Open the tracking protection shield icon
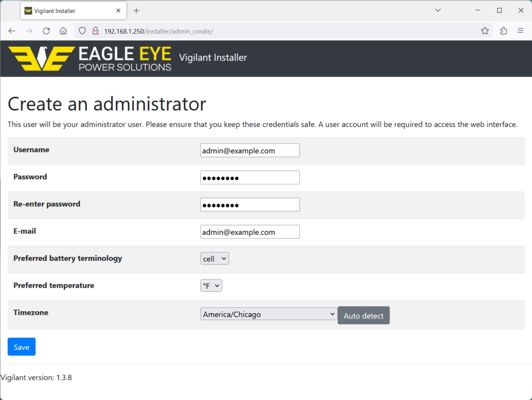The image size is (532, 400). pos(82,31)
